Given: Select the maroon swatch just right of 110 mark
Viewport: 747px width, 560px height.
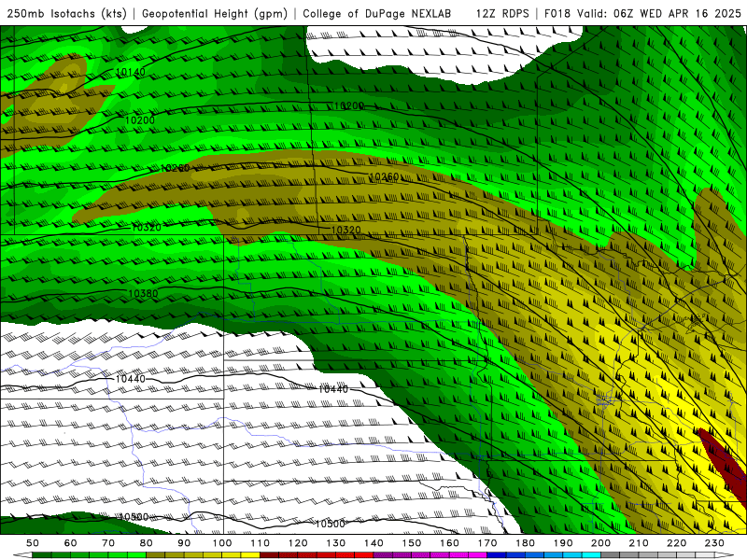Looking at the screenshot, I should tap(269, 555).
